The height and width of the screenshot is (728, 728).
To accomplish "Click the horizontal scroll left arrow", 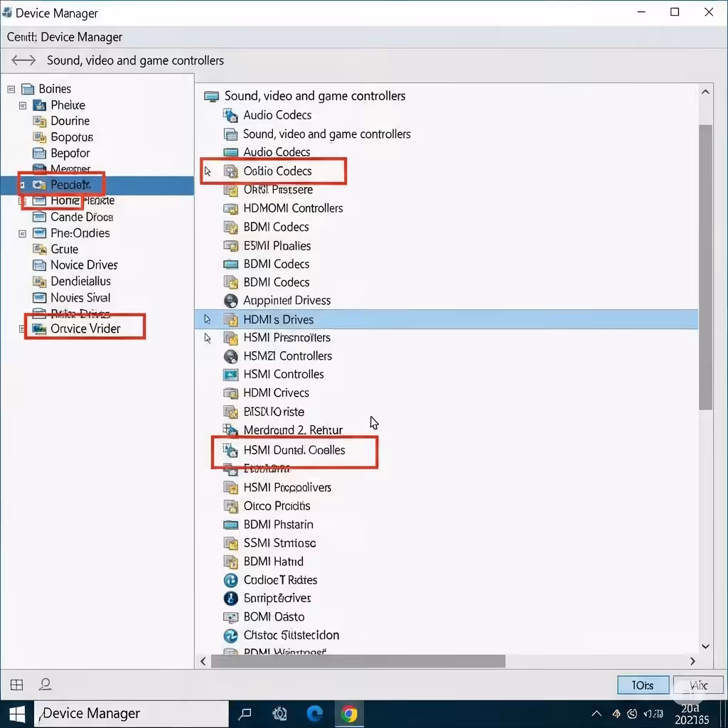I will point(203,660).
